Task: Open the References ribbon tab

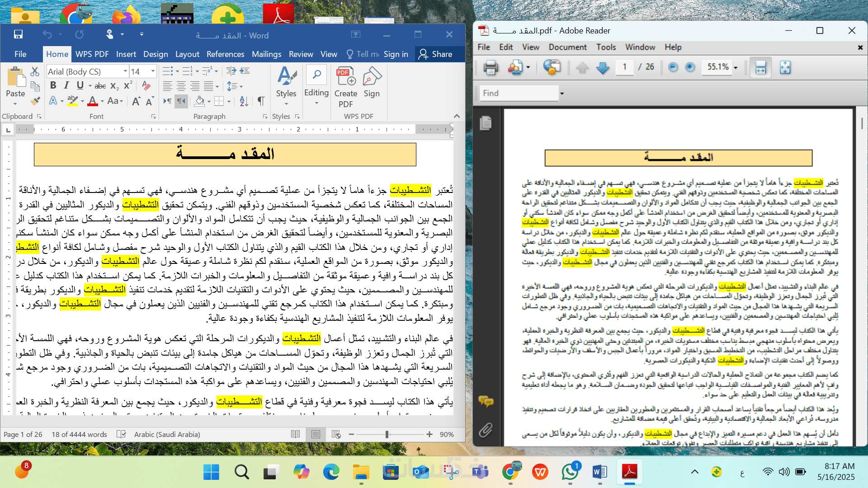Action: tap(225, 54)
